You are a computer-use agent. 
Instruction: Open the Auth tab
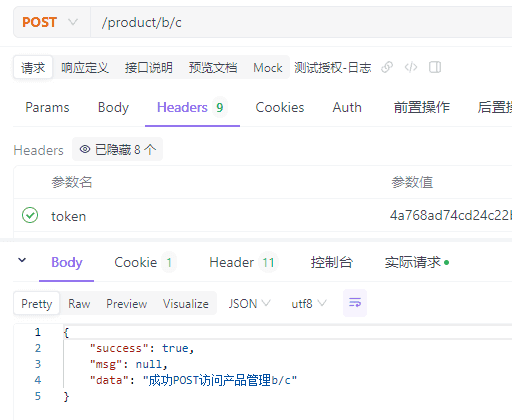[347, 107]
